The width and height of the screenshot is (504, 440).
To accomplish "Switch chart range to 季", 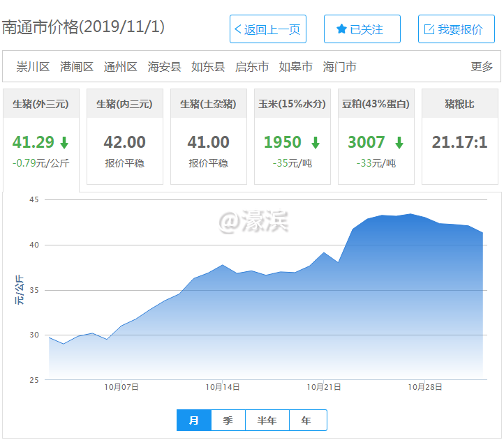I will 228,420.
